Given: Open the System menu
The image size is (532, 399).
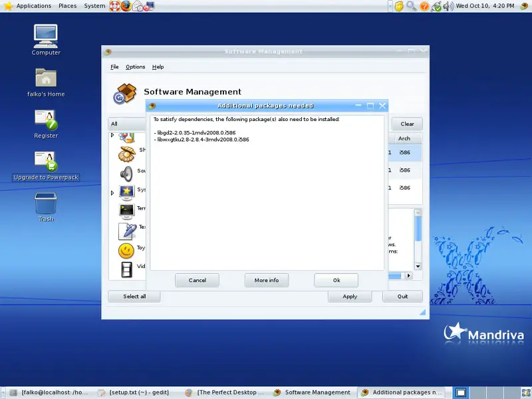Looking at the screenshot, I should click(x=94, y=6).
